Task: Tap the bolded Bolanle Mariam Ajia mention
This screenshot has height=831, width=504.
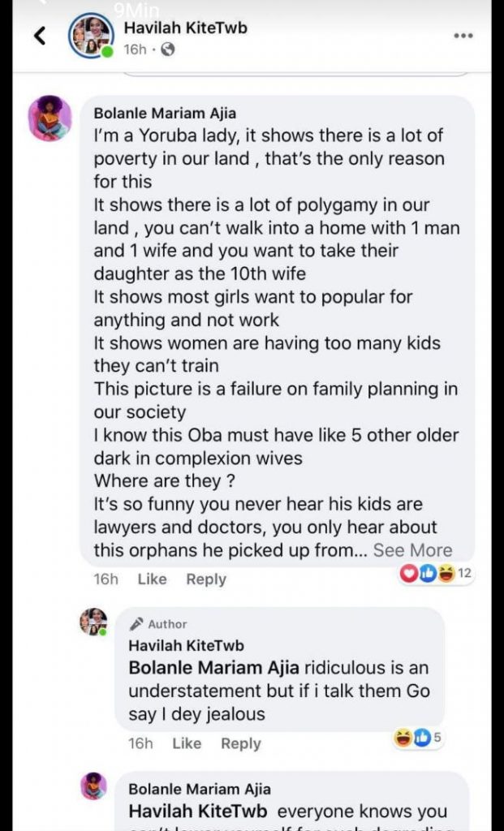Action: [x=215, y=669]
